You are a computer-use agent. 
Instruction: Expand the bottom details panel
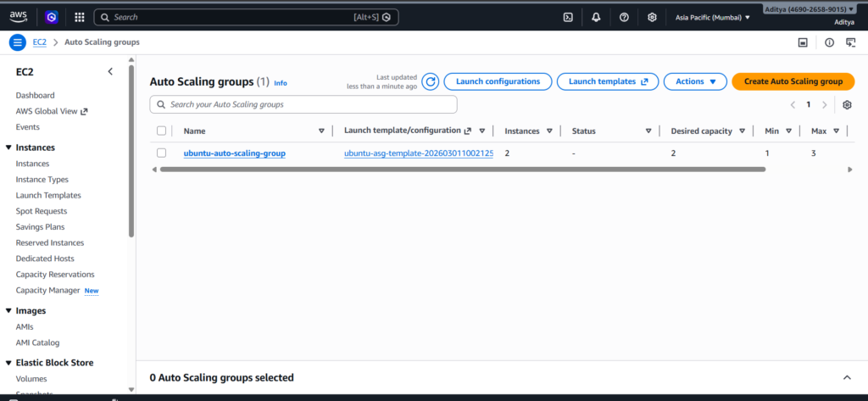tap(846, 377)
